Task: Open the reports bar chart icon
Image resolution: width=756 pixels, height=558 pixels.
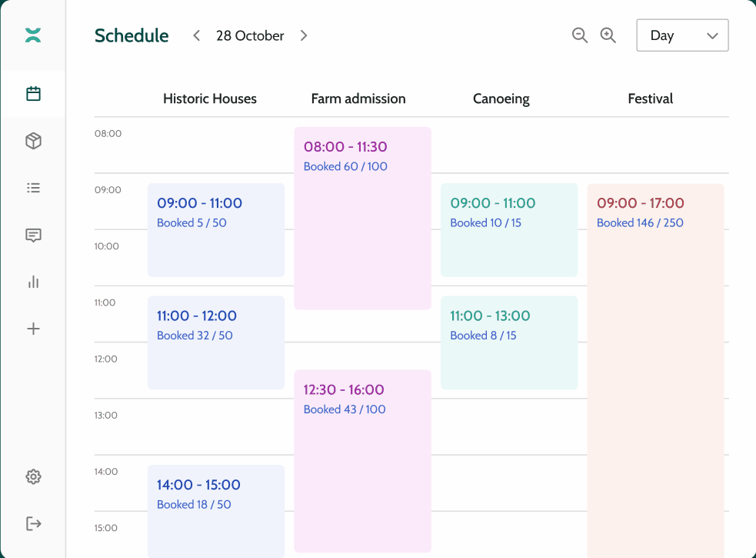Action: [x=33, y=282]
